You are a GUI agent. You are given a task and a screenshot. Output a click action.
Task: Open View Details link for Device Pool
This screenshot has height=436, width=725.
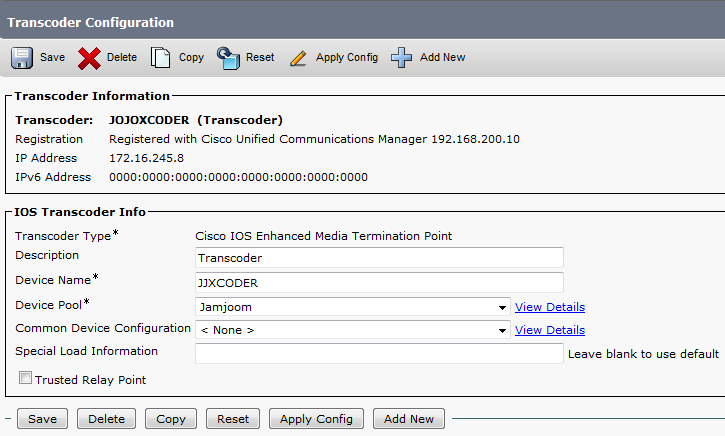click(549, 307)
